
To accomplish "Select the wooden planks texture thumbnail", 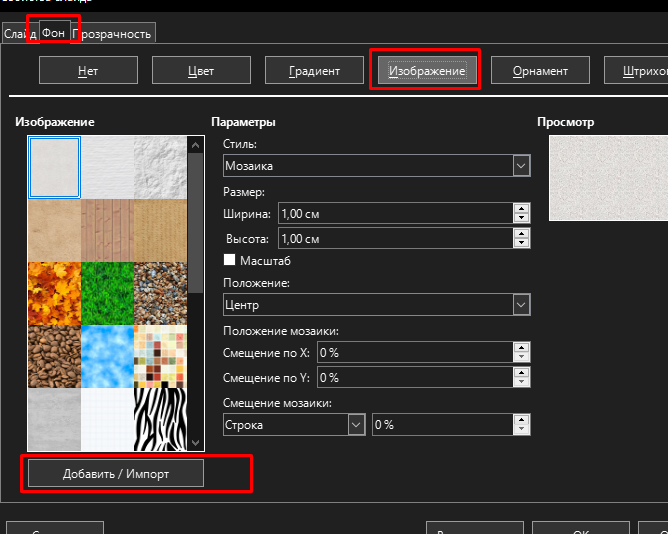I will (106, 229).
